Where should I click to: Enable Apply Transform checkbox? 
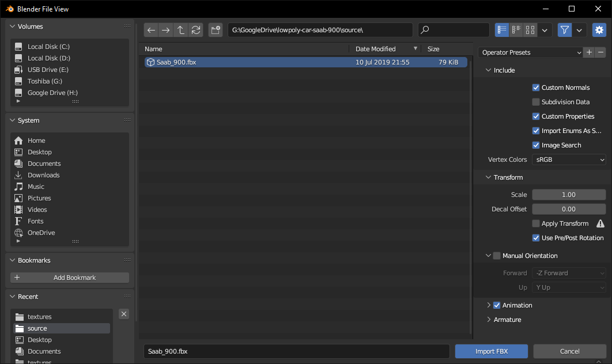(536, 223)
